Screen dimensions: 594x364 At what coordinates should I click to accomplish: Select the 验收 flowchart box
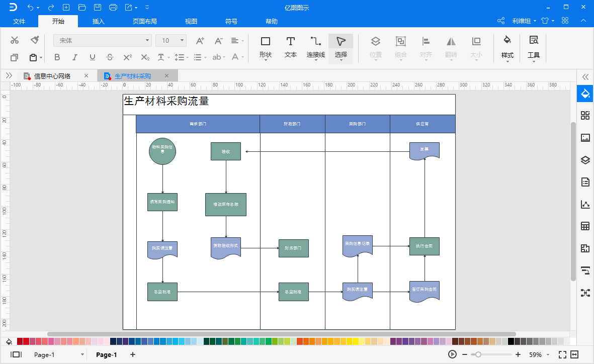coord(226,151)
